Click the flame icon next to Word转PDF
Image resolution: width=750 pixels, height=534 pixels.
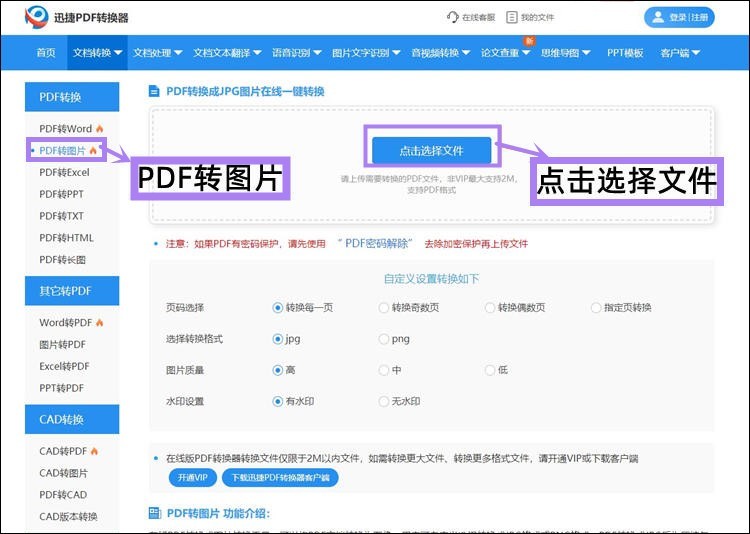point(99,323)
